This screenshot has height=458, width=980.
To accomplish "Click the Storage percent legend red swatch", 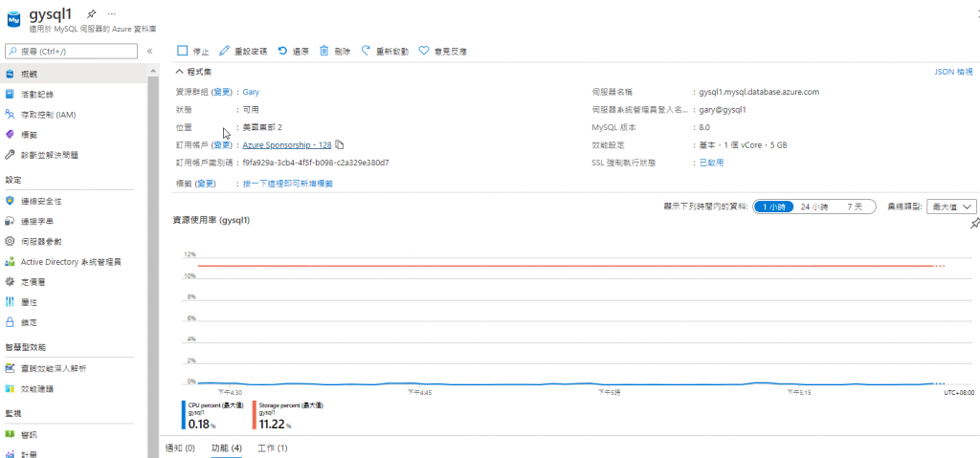I will (255, 415).
